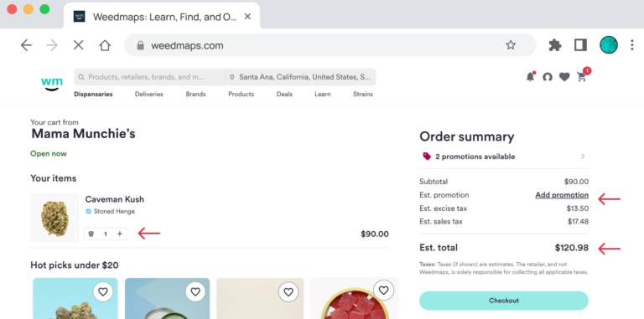
Task: Remove Caveman Kush with the trash icon
Action: tap(91, 234)
